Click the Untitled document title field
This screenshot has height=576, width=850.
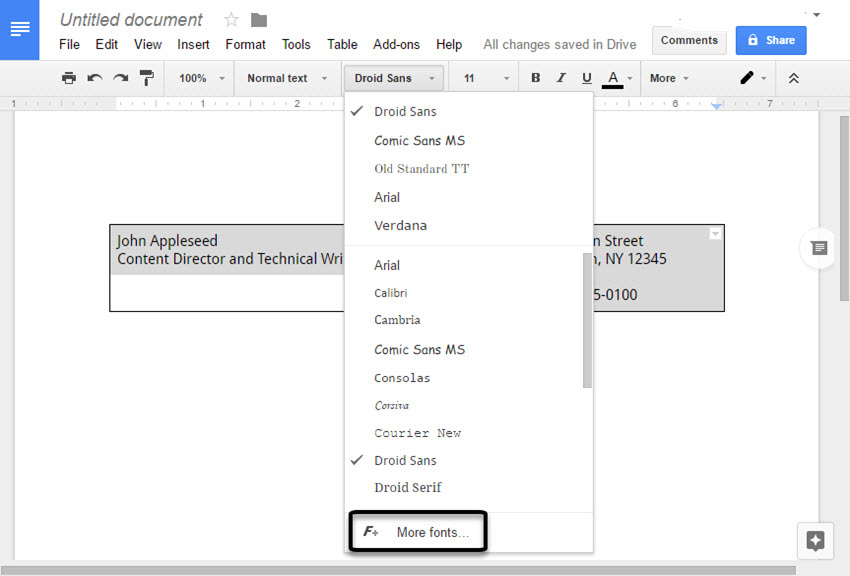click(x=130, y=20)
